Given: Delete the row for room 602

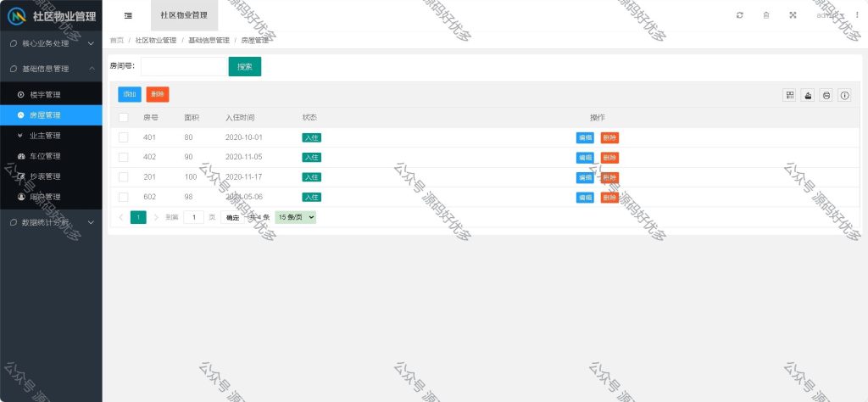Looking at the screenshot, I should [x=610, y=198].
